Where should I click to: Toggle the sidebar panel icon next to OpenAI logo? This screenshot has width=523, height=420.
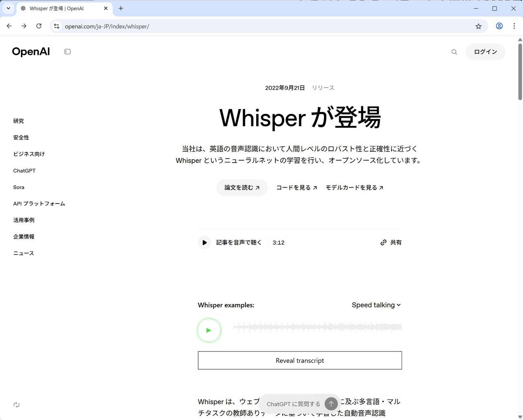click(x=67, y=52)
